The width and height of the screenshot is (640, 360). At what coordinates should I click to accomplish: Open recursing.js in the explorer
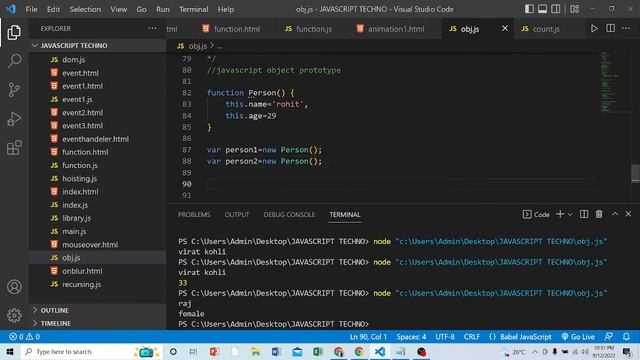98,284
